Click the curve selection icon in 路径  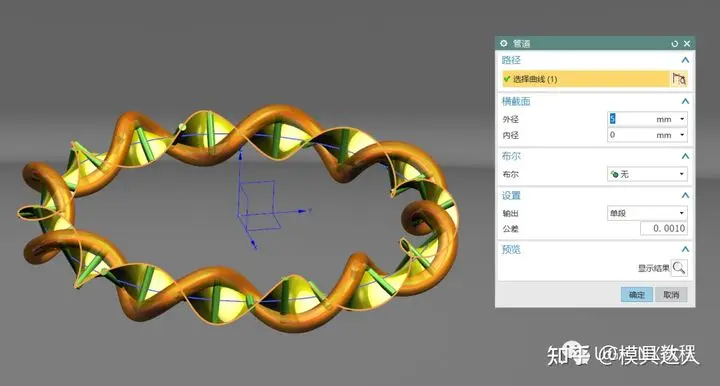pyautogui.click(x=679, y=79)
